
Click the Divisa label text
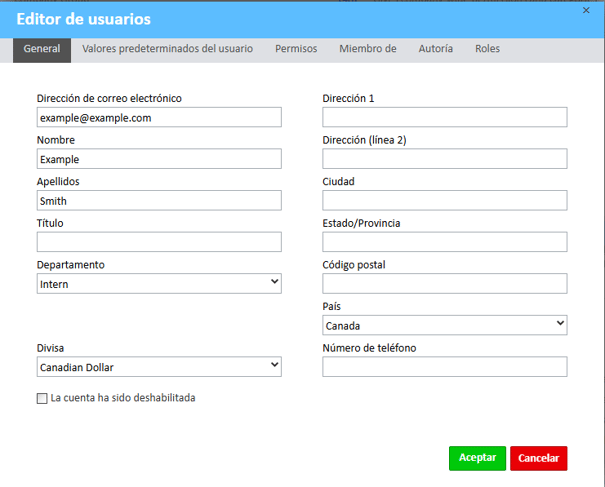[50, 348]
